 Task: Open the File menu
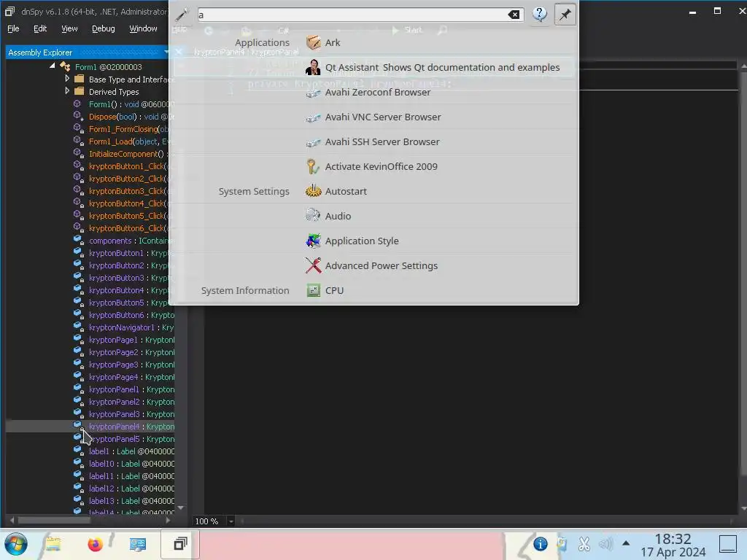click(13, 28)
